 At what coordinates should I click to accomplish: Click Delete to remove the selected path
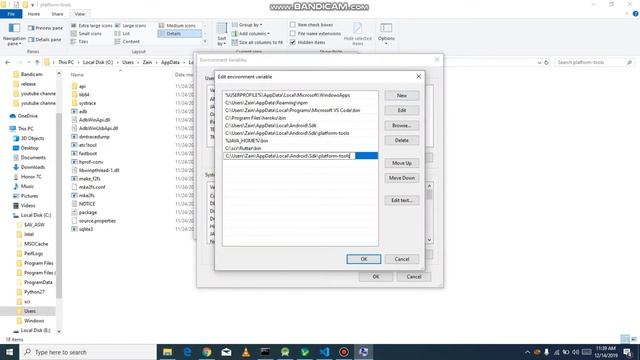click(402, 140)
